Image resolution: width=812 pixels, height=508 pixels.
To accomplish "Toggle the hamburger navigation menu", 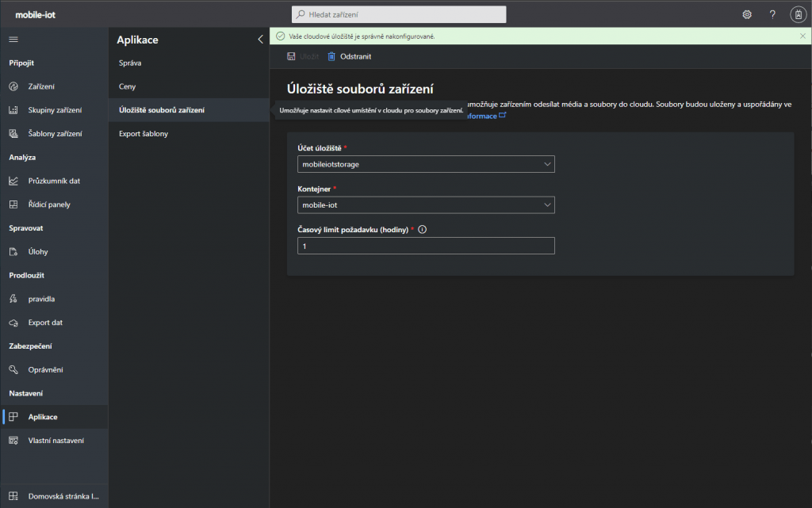I will pyautogui.click(x=13, y=40).
